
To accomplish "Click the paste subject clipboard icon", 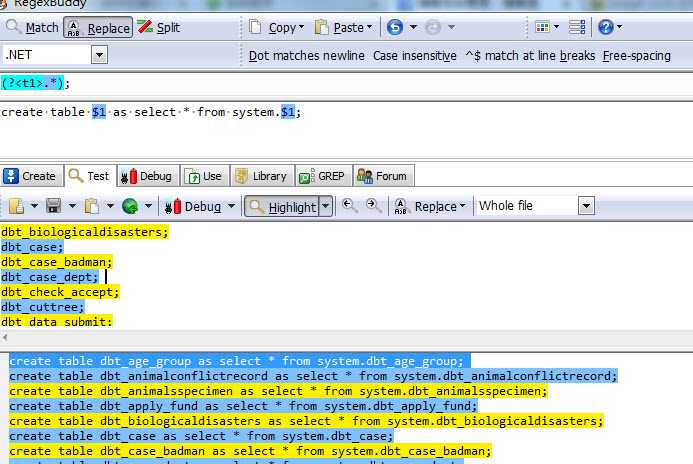I will pos(91,206).
